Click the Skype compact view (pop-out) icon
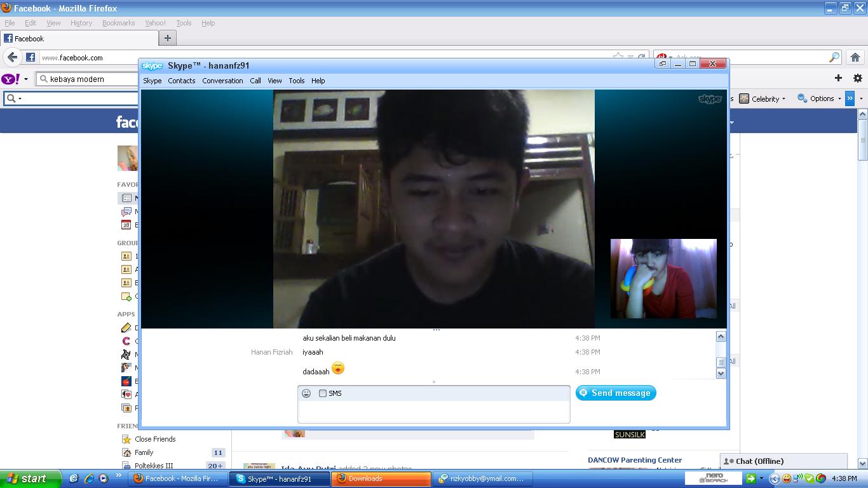 (663, 64)
